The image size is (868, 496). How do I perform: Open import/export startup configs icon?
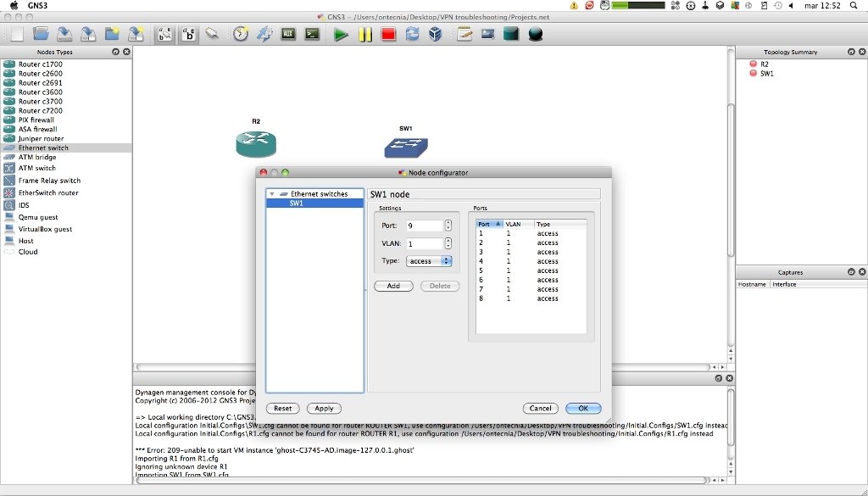pos(264,34)
